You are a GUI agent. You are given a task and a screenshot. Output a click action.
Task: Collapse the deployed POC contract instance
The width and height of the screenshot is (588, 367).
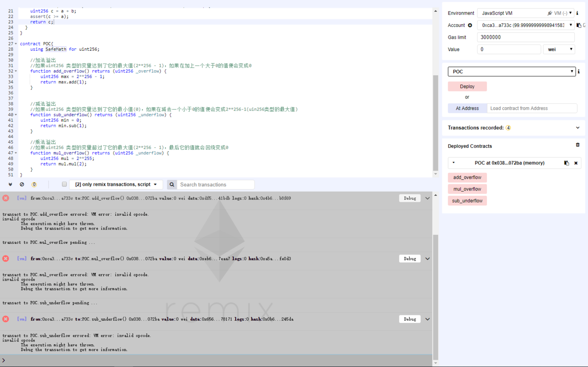(x=453, y=163)
